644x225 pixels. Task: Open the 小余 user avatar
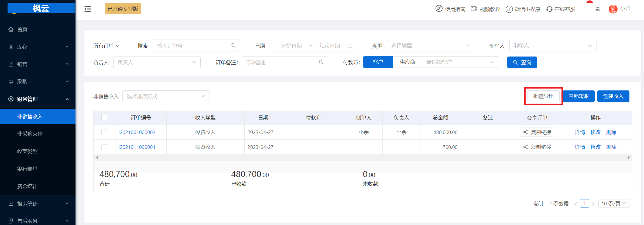(x=613, y=9)
